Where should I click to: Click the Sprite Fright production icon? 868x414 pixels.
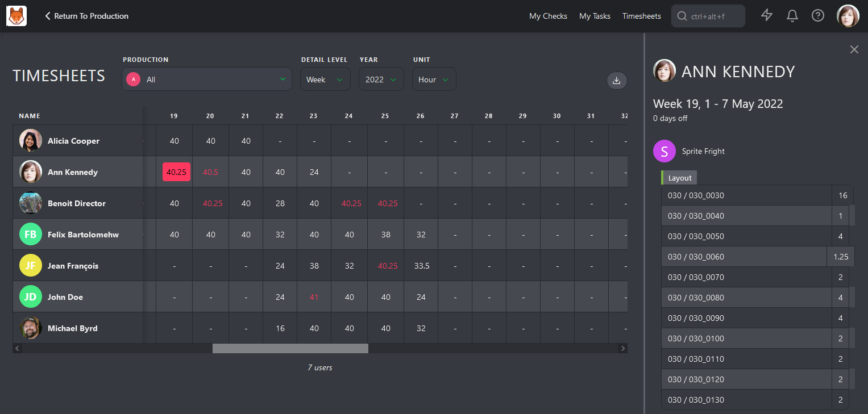(665, 151)
